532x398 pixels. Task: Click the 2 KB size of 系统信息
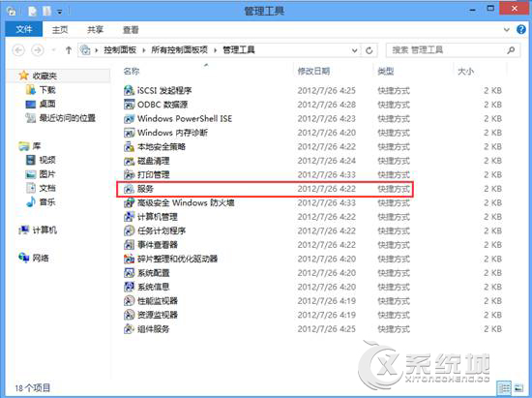coord(492,287)
